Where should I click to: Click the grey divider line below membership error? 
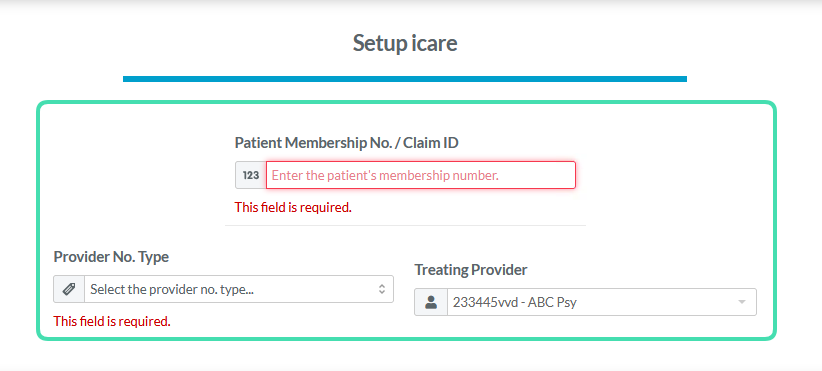click(405, 225)
